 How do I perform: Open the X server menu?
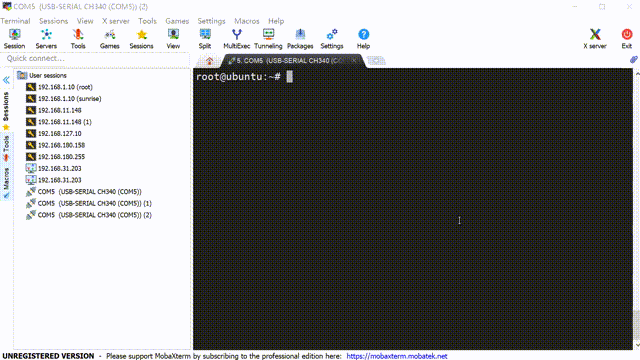pyautogui.click(x=116, y=21)
